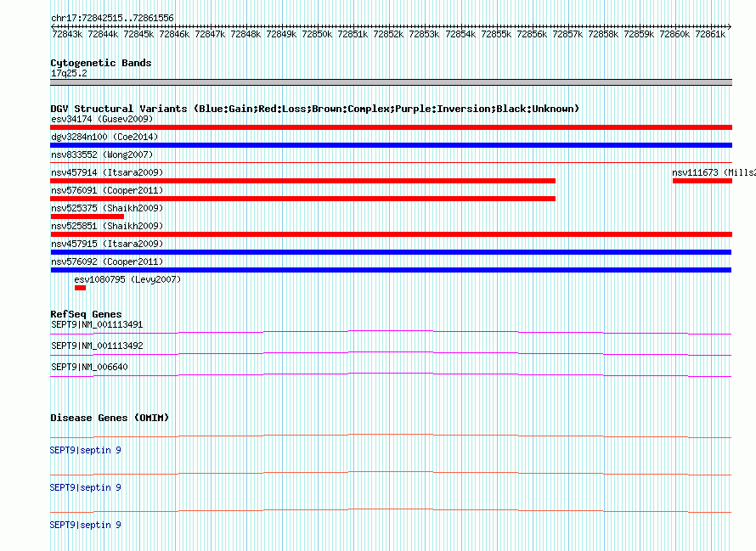Screen dimensions: 756x551
Task: Select the blue dgv3284n100 (Coe2014) gain bar
Action: (391, 145)
